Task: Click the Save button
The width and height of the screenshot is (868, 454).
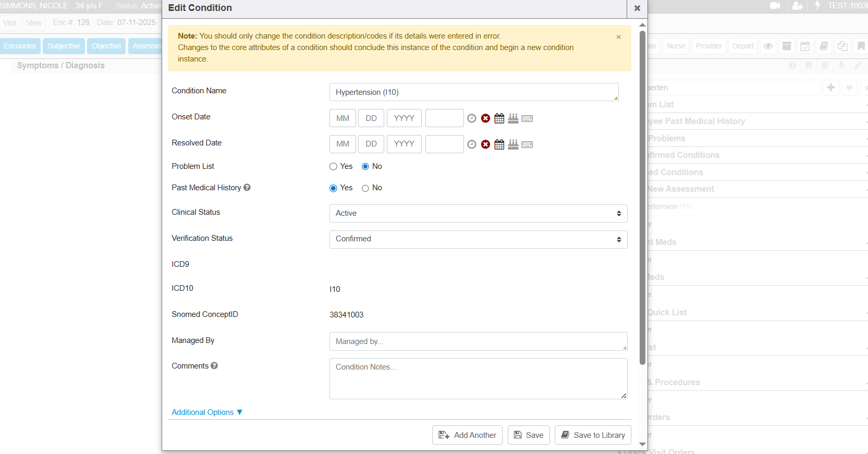Action: [x=529, y=435]
